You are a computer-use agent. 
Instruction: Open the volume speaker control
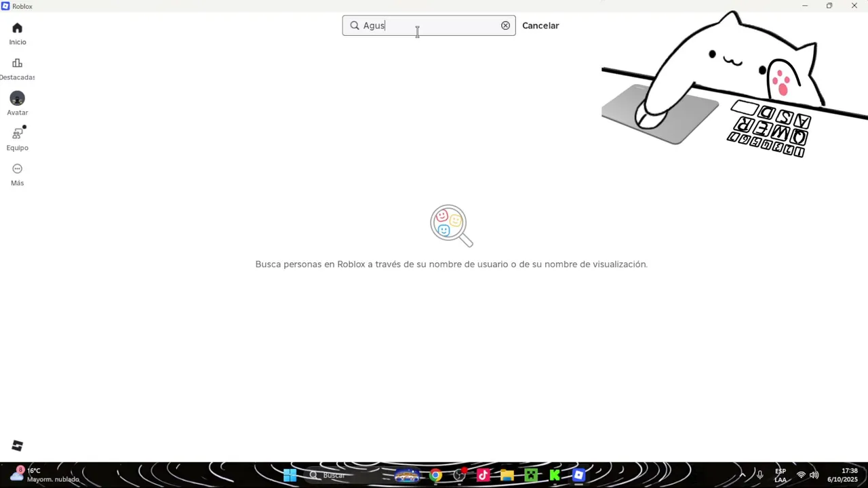coord(814,475)
